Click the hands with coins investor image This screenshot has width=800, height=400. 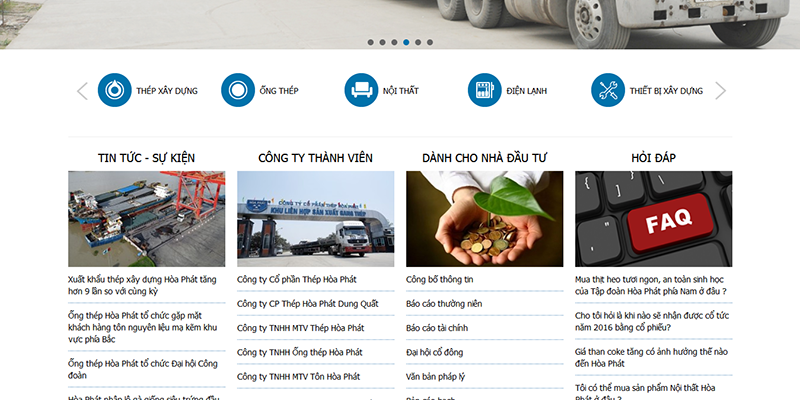(484, 218)
